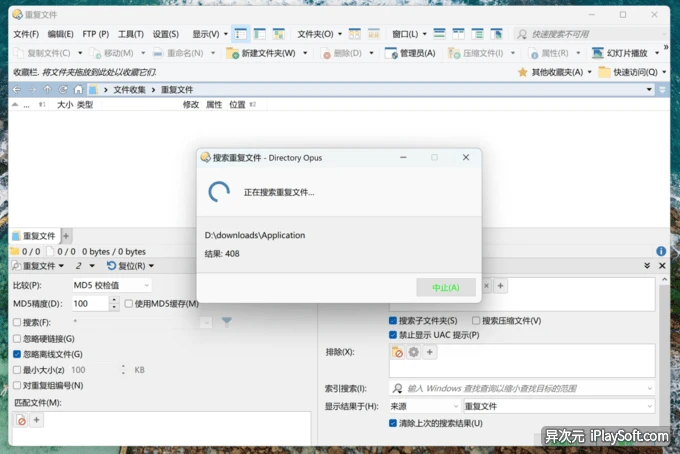Viewport: 680px width, 454px height.
Task: Uncheck 忽略离线文件(G) option
Action: click(x=17, y=354)
